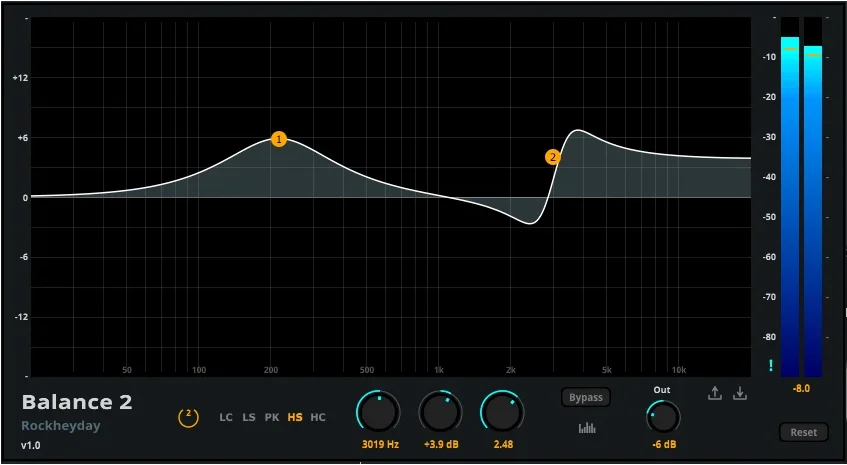
Task: Click the Rockheyday developer name
Action: (x=61, y=426)
